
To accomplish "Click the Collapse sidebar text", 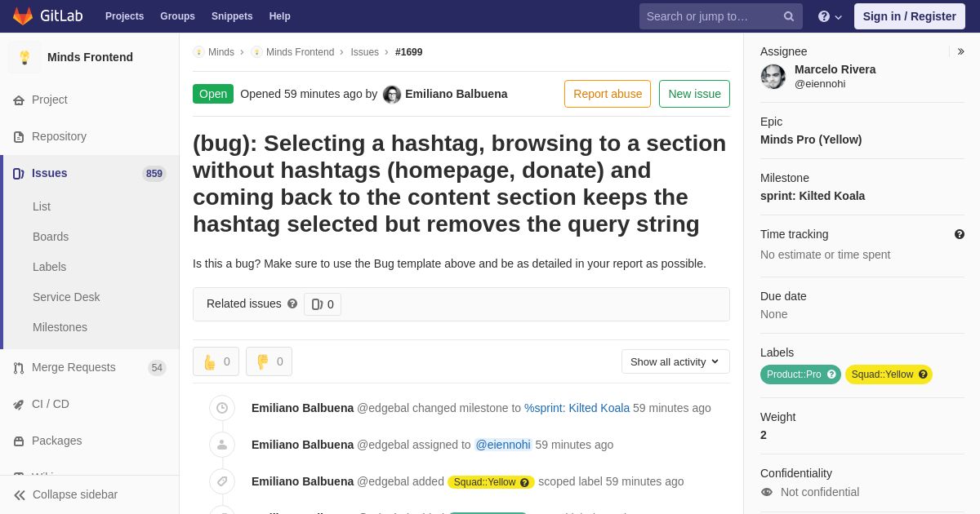I will 75,494.
